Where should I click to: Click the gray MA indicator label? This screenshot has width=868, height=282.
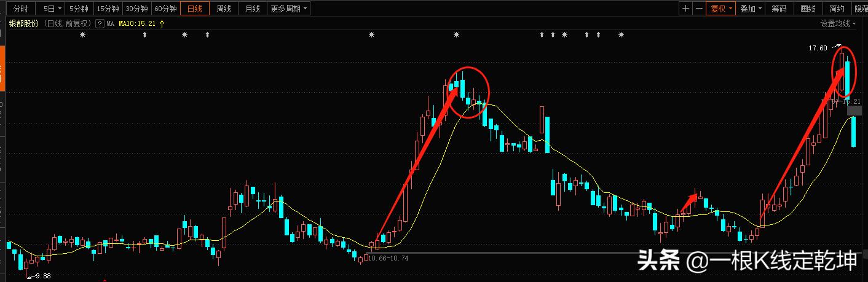pyautogui.click(x=110, y=23)
